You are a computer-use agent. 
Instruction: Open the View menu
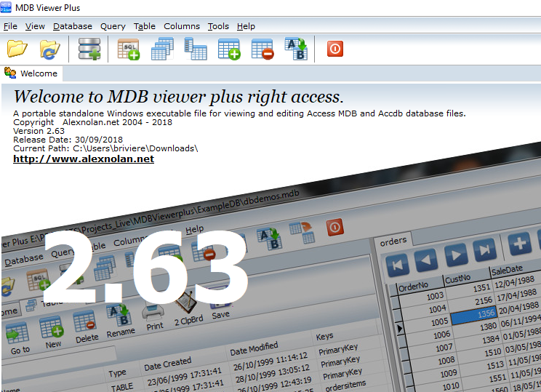pos(35,26)
